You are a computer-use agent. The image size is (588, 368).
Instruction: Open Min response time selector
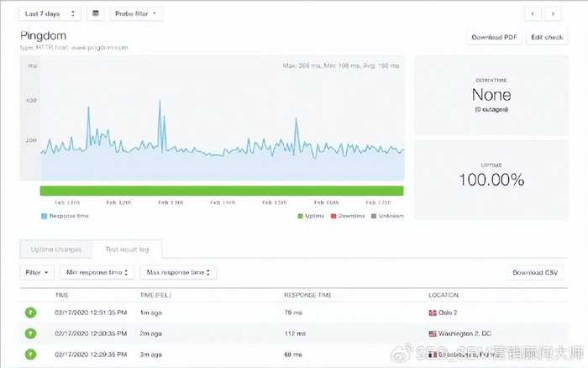(x=97, y=273)
